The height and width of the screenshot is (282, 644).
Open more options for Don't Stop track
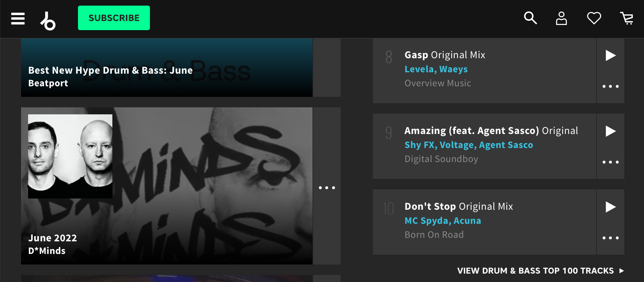tap(611, 238)
